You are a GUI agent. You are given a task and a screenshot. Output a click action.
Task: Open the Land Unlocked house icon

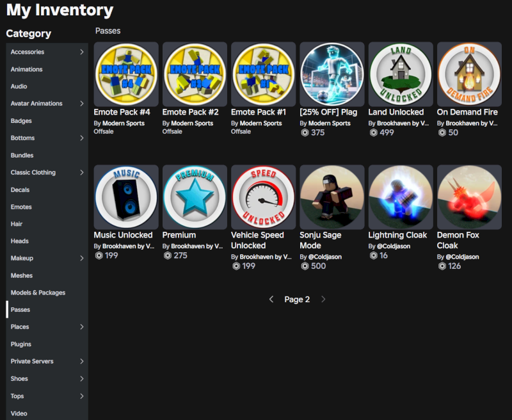pos(401,74)
